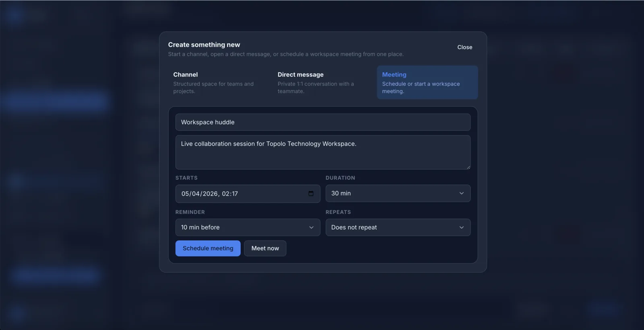Close the Create something new dialog
The width and height of the screenshot is (644, 330).
point(464,47)
